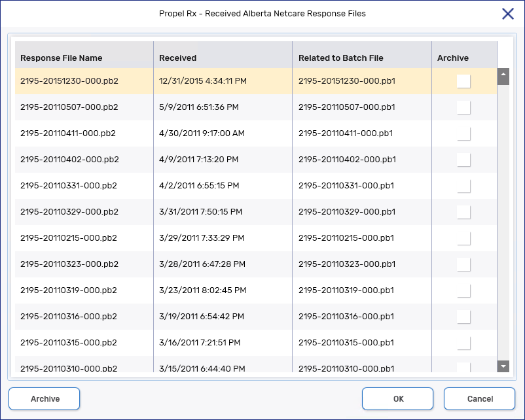The image size is (525, 420).
Task: Toggle Archive for 2195-20110316-000.pb2
Action: tap(463, 317)
